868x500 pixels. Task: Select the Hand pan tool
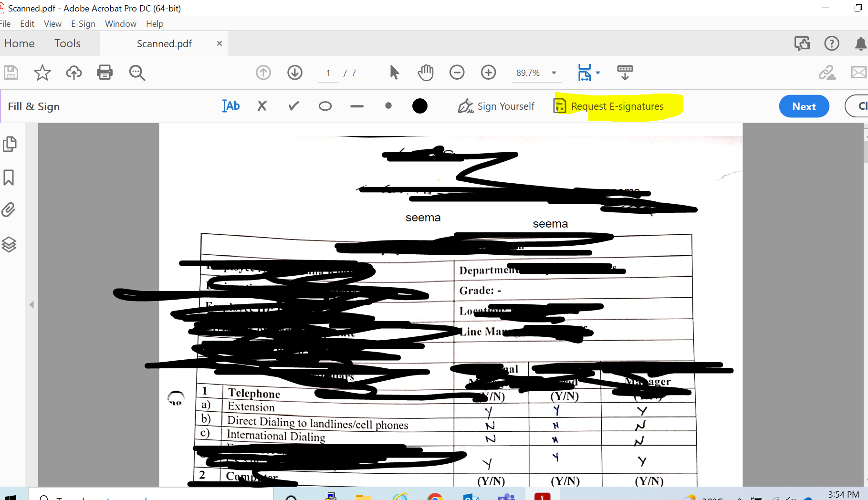(425, 73)
